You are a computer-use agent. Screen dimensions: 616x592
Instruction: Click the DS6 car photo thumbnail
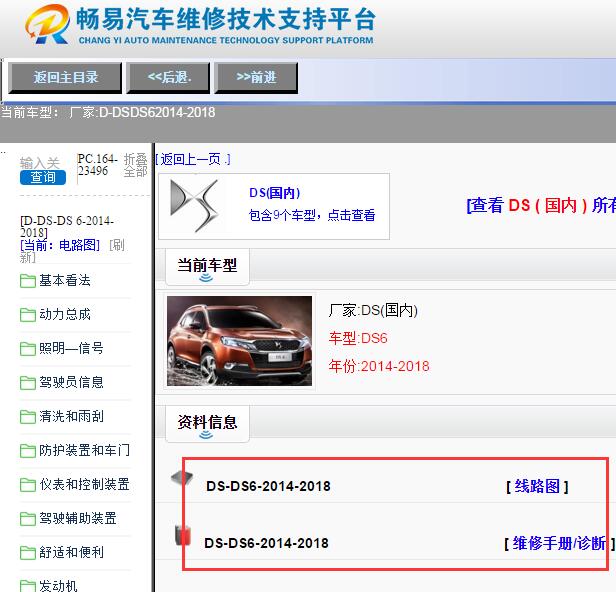(x=239, y=341)
